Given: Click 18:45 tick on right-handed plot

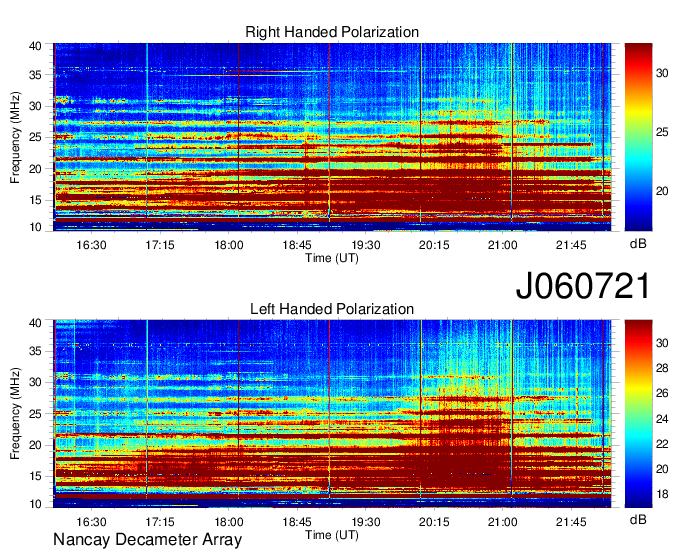Looking at the screenshot, I should [x=297, y=245].
